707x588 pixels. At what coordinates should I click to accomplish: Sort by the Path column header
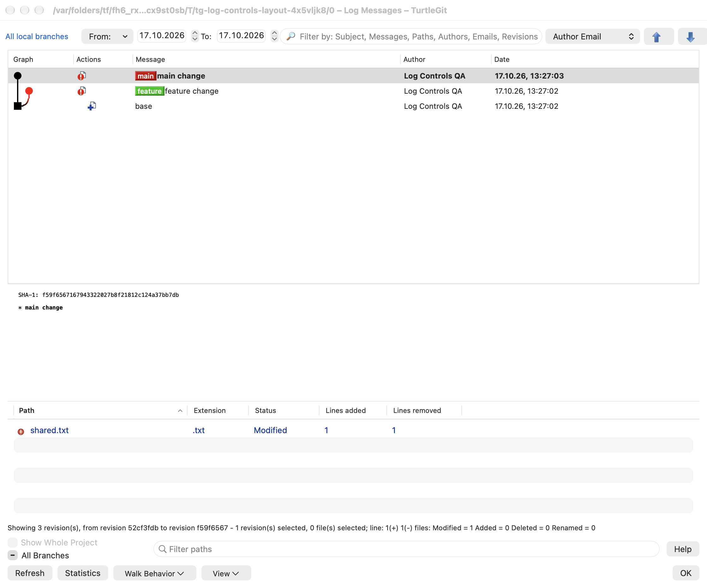(x=100, y=410)
